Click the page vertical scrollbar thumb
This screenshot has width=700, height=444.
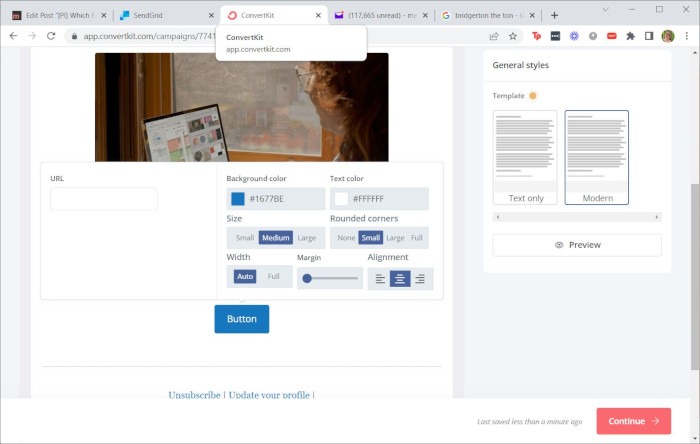coord(695,277)
